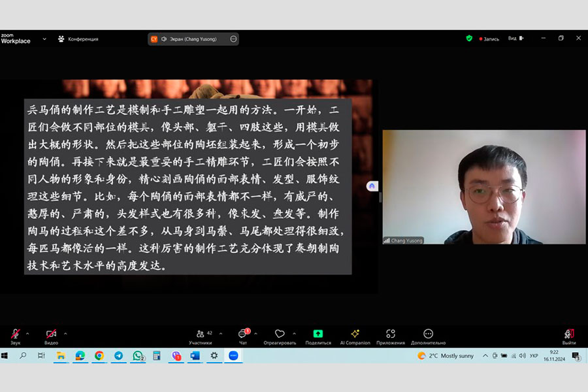Expand audio options arrow beside Звук

tap(27, 333)
